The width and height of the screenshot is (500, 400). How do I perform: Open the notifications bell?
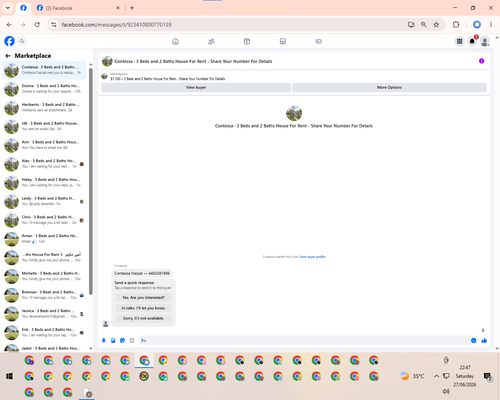[x=472, y=41]
